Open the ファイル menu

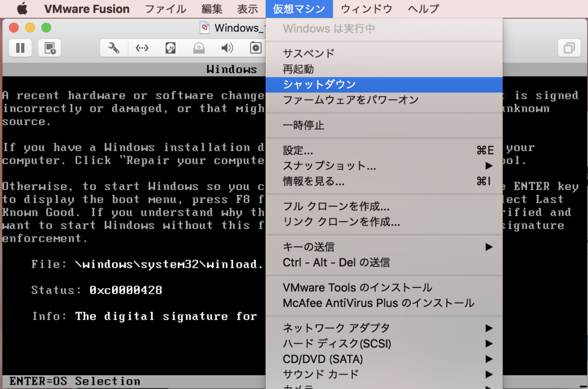point(165,9)
